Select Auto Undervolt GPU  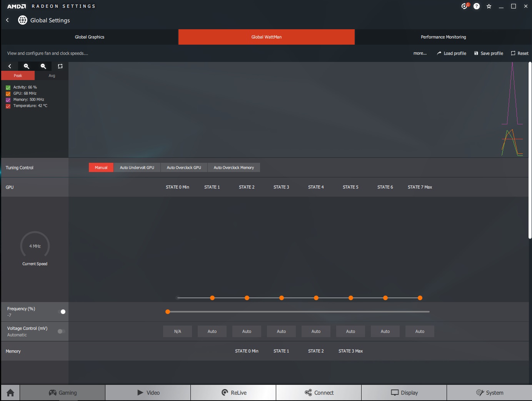click(x=137, y=167)
